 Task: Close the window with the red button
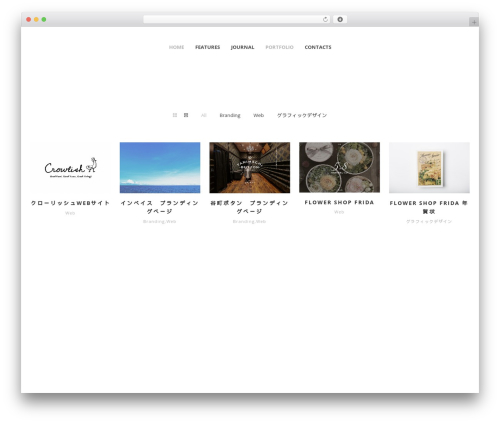[x=29, y=19]
